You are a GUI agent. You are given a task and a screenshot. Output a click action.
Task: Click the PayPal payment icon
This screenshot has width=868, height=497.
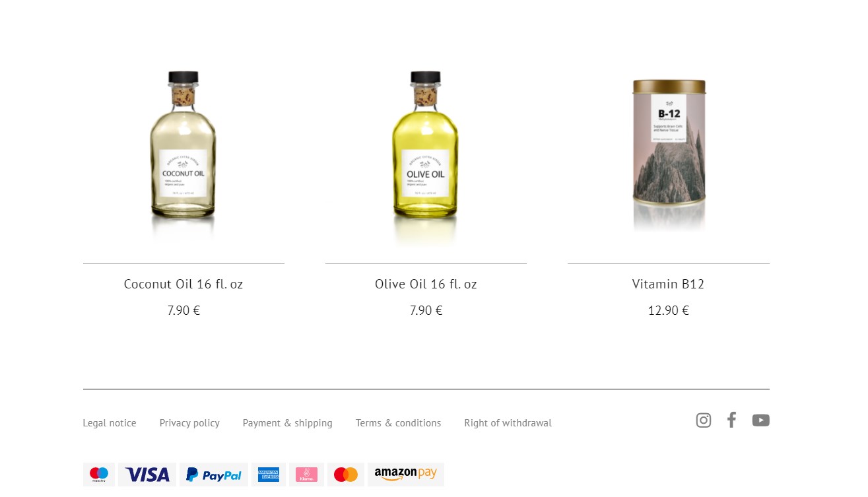pos(214,475)
